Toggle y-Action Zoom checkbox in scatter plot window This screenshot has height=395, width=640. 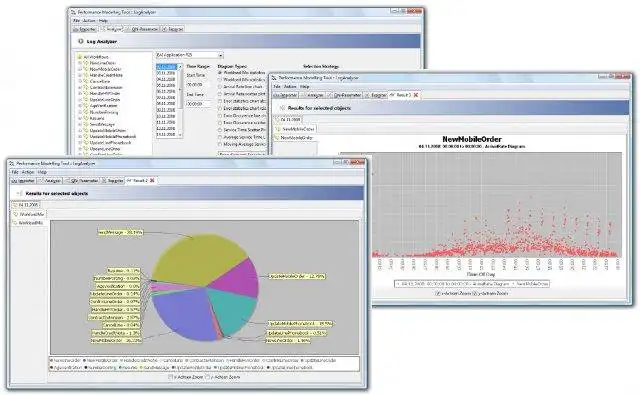[x=474, y=293]
